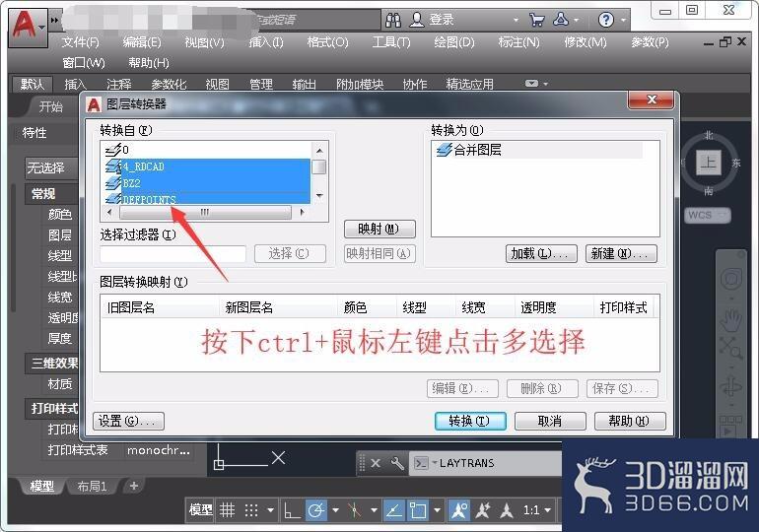Toggle 2D object snap icon

click(x=418, y=510)
